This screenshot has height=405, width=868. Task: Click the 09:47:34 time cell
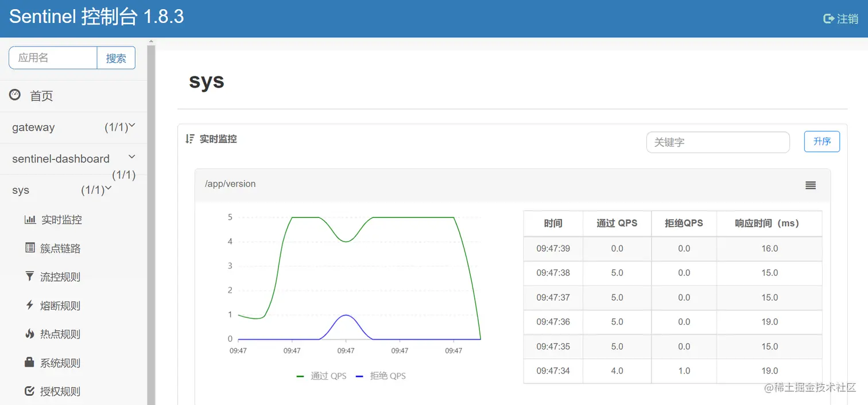point(553,371)
